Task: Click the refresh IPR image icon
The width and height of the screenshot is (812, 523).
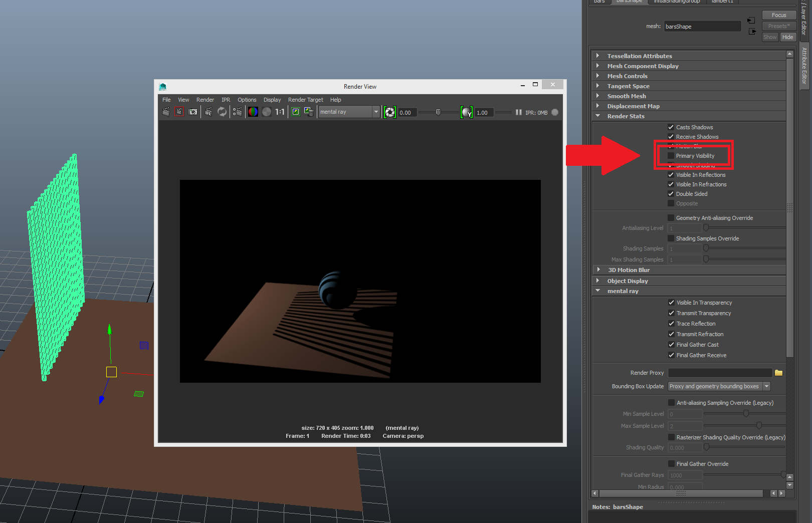Action: (222, 112)
